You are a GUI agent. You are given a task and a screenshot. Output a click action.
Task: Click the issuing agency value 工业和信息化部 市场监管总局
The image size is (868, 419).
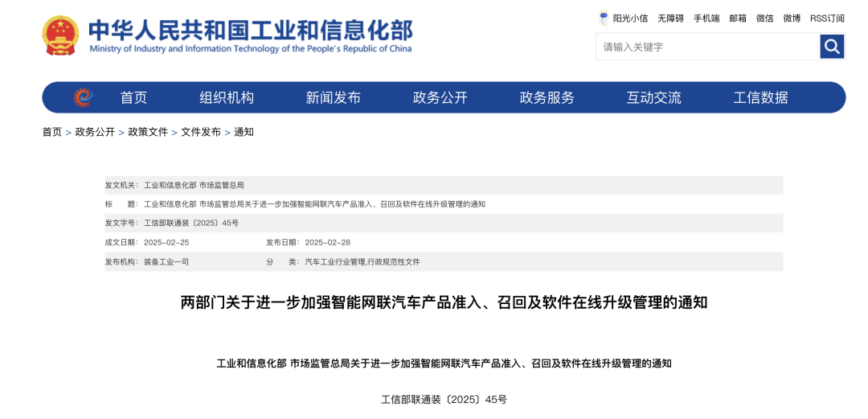coord(194,185)
